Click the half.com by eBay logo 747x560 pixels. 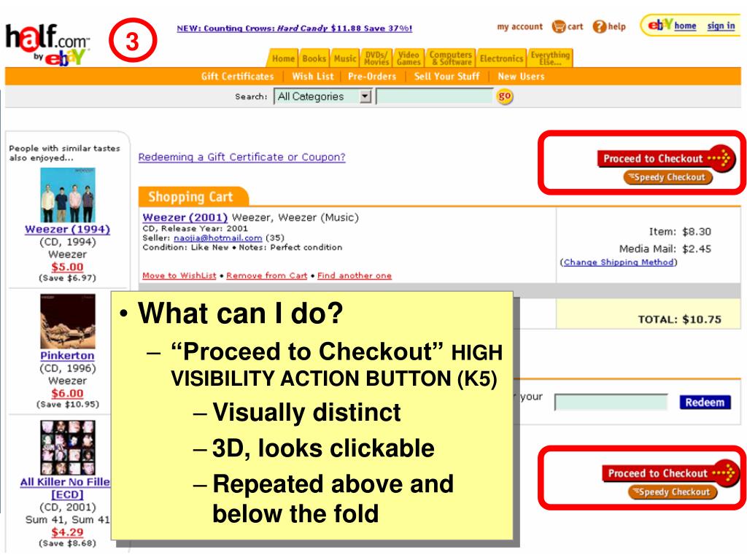(x=47, y=44)
